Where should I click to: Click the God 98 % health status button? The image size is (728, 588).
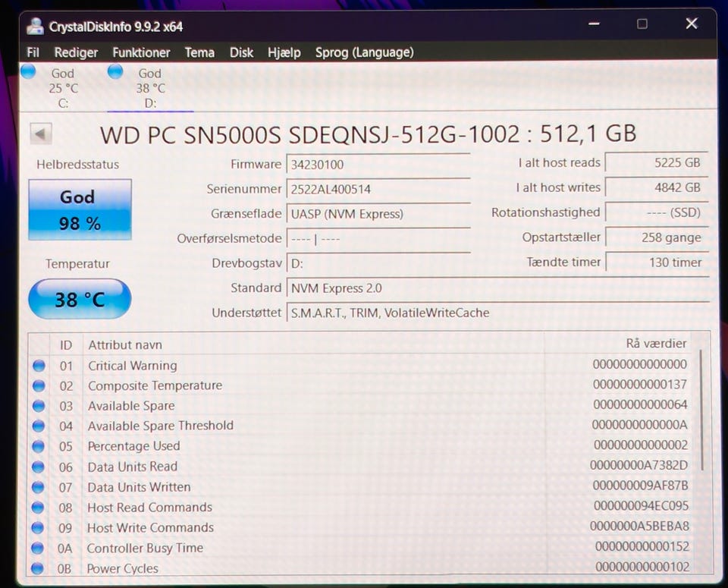pos(80,209)
